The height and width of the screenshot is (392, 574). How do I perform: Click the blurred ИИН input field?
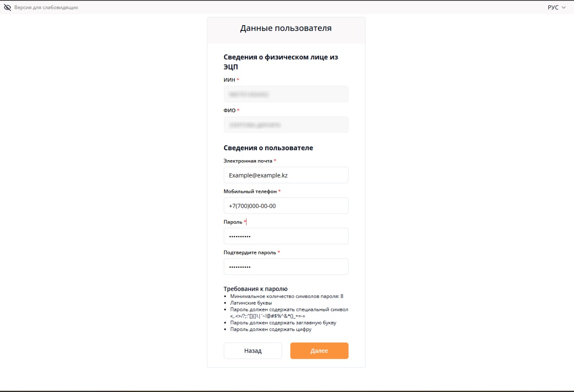286,94
